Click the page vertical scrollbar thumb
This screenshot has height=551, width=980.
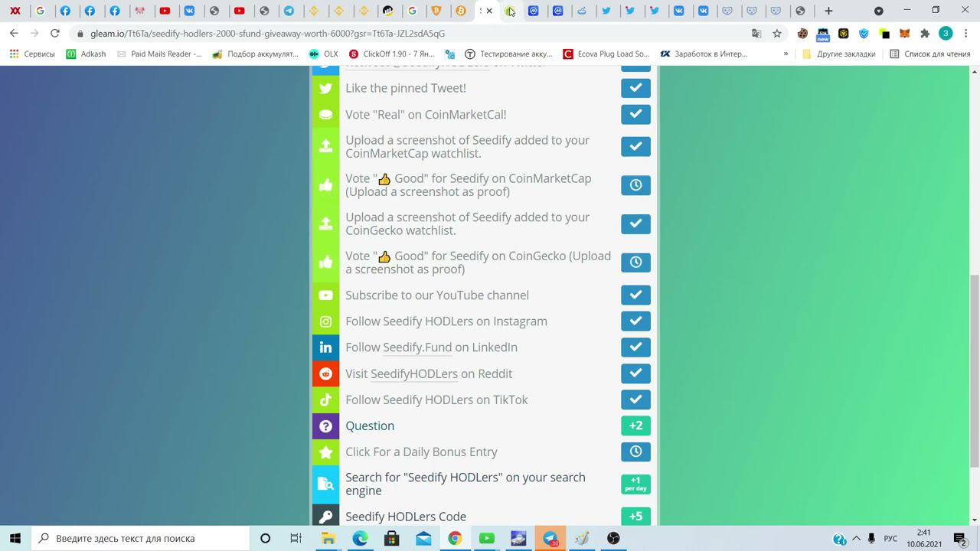coord(974,370)
